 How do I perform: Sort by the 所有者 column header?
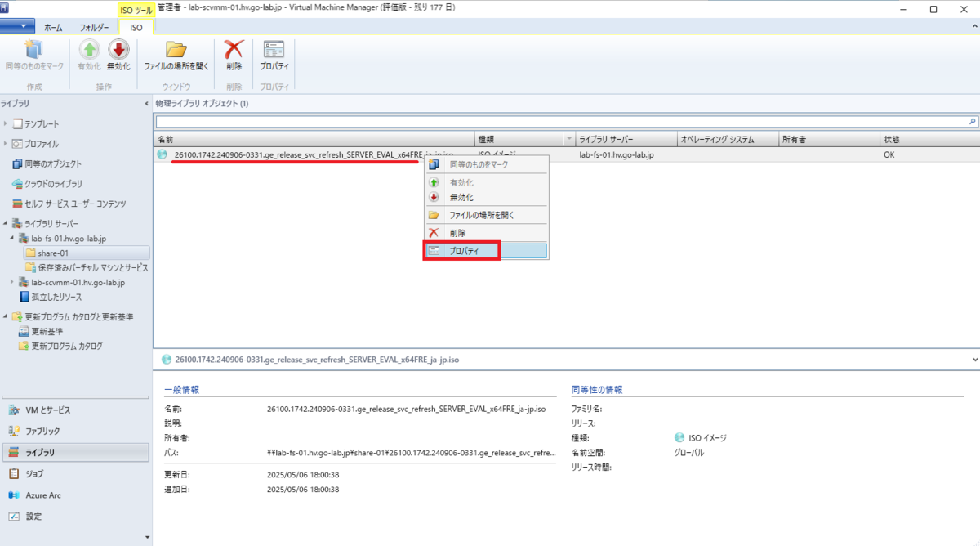tap(829, 140)
